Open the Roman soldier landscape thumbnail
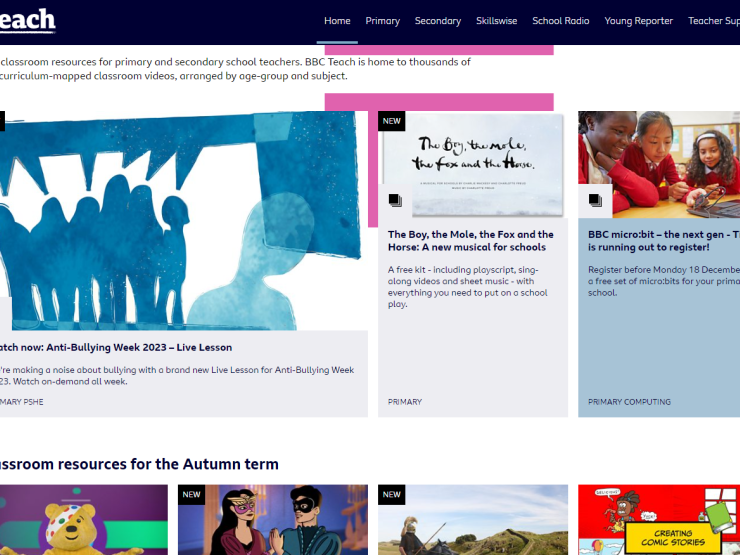This screenshot has width=740, height=555. [473, 520]
